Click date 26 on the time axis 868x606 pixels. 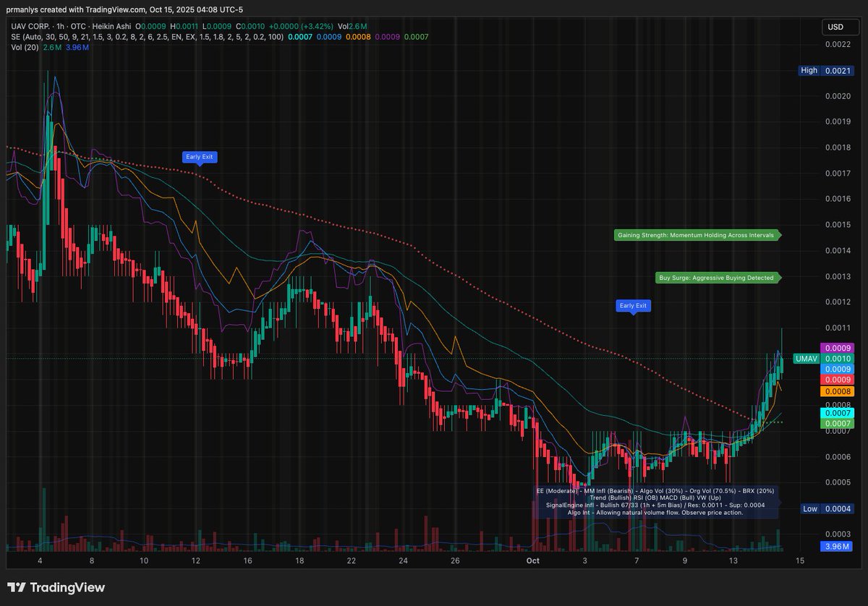pos(455,560)
